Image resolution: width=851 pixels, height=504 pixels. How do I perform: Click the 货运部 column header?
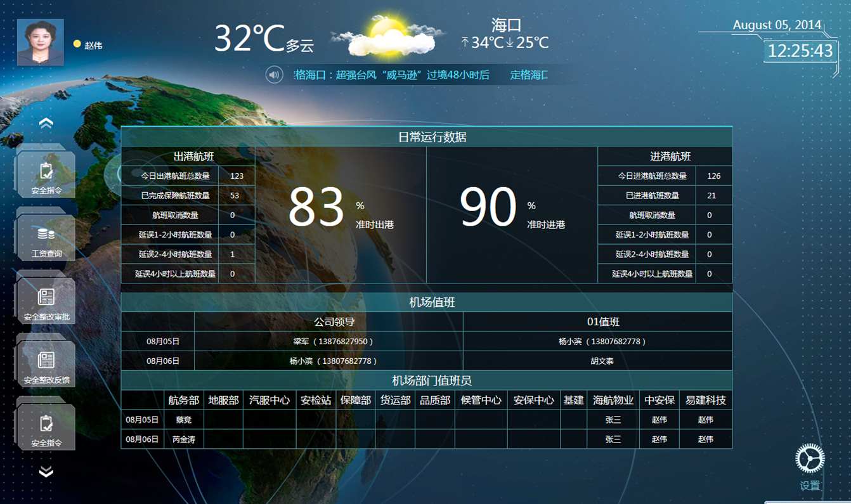(395, 401)
